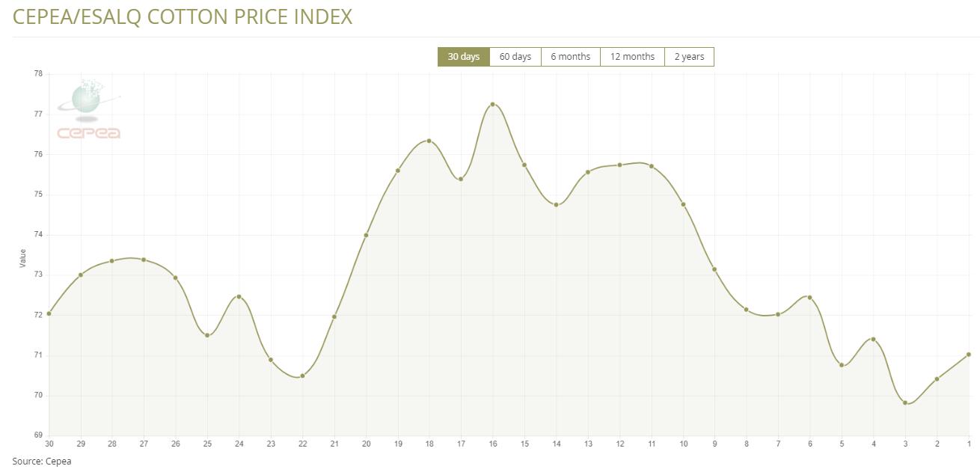
Task: Click the peak data point at day 16
Action: click(x=492, y=104)
